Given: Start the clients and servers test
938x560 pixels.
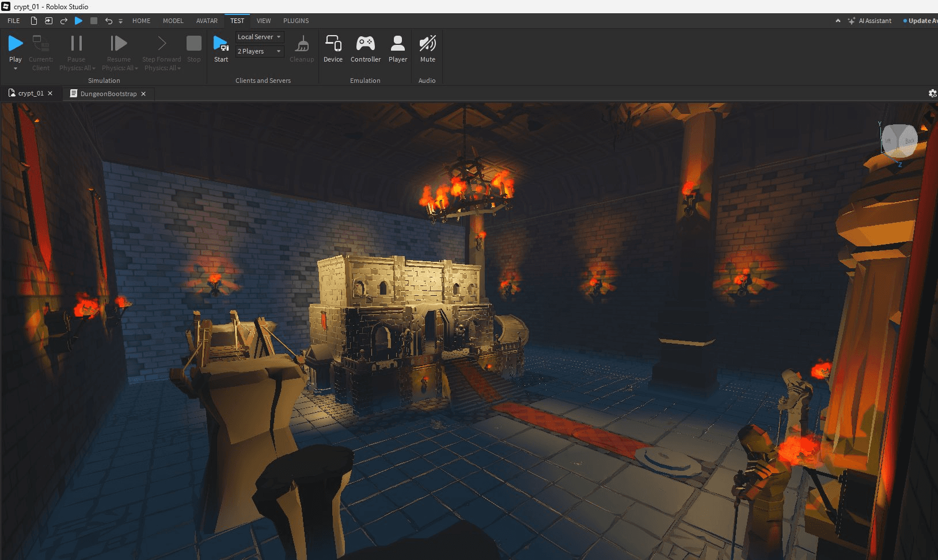Looking at the screenshot, I should point(221,48).
